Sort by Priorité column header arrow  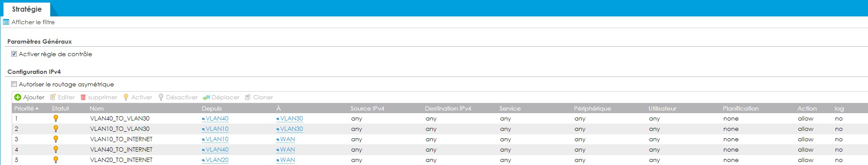click(37, 108)
